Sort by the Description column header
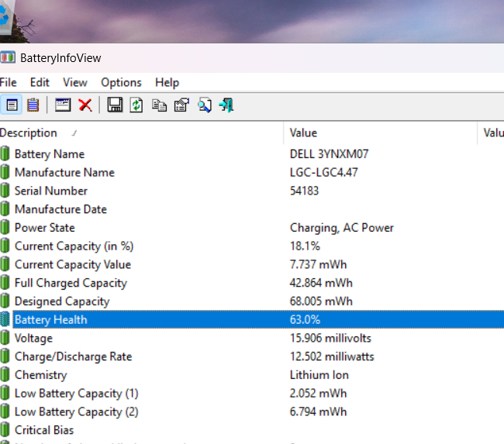This screenshot has height=444, width=504. pos(141,133)
